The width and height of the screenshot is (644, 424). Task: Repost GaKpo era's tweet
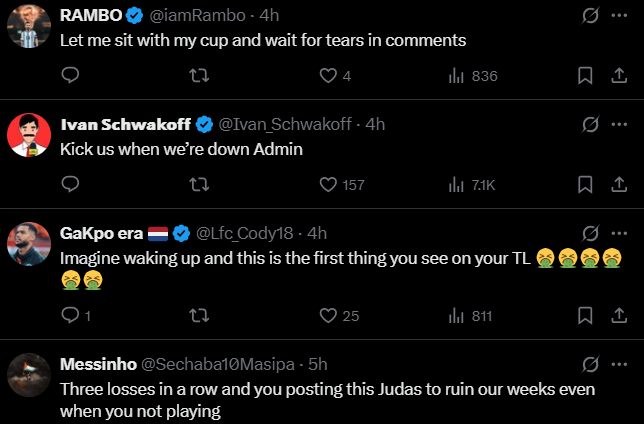[x=199, y=316]
